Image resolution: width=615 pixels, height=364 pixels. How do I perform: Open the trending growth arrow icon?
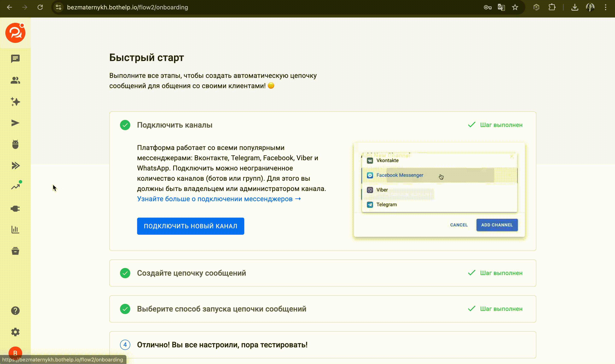pyautogui.click(x=15, y=187)
